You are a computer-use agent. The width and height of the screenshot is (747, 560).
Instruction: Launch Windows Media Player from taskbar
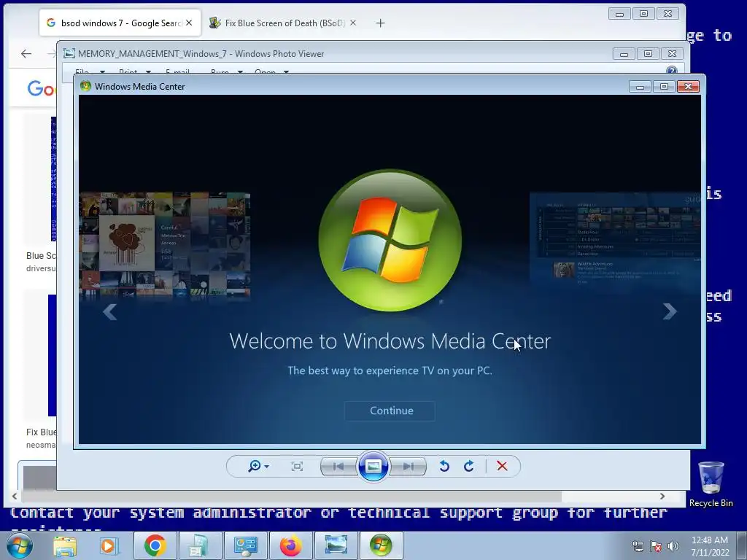click(109, 545)
